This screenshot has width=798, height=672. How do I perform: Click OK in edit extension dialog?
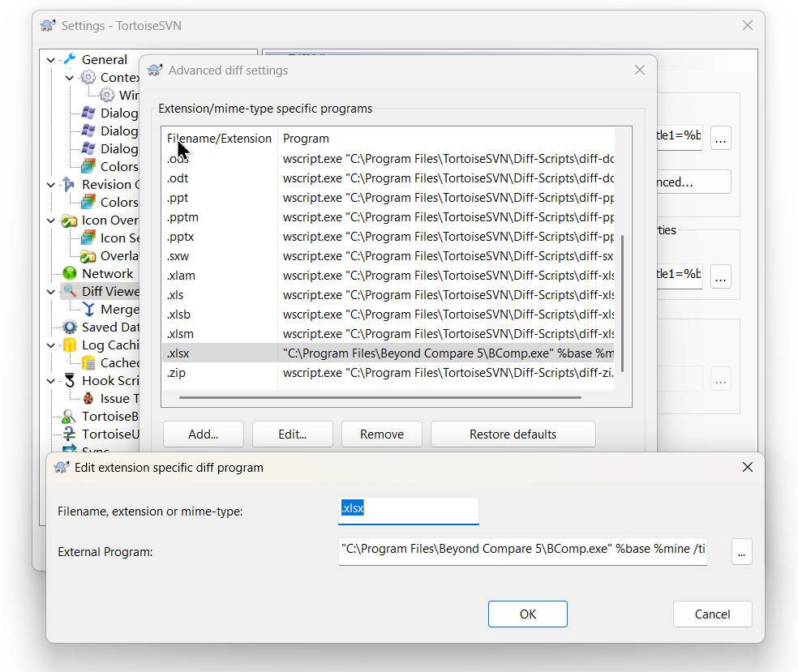point(527,614)
